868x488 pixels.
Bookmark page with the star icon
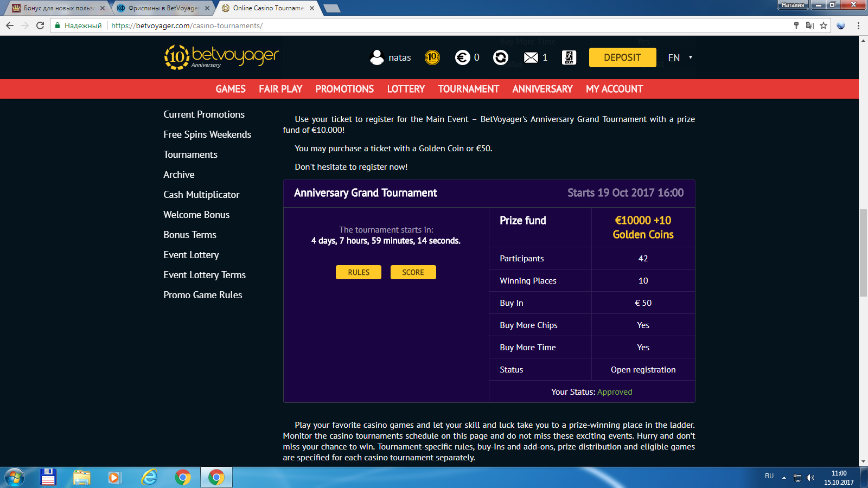pyautogui.click(x=824, y=25)
